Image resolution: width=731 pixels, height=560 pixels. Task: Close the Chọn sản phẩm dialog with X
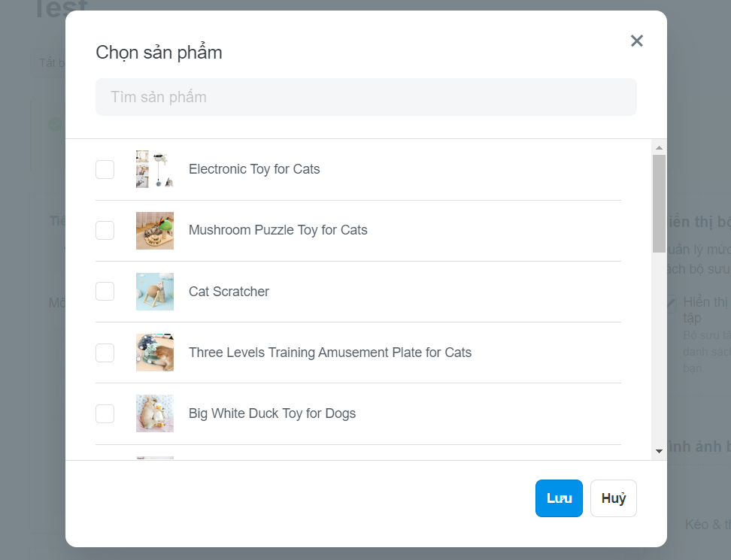tap(636, 41)
